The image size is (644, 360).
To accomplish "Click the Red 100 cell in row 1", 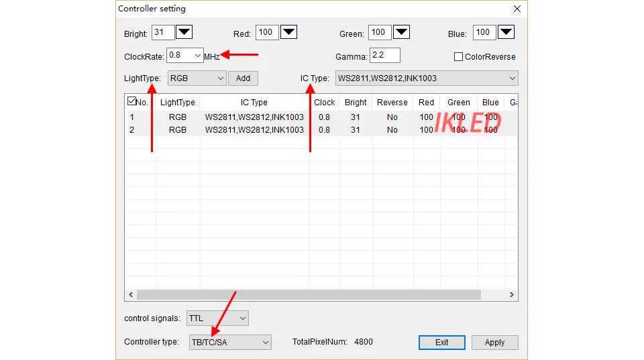I will 427,117.
